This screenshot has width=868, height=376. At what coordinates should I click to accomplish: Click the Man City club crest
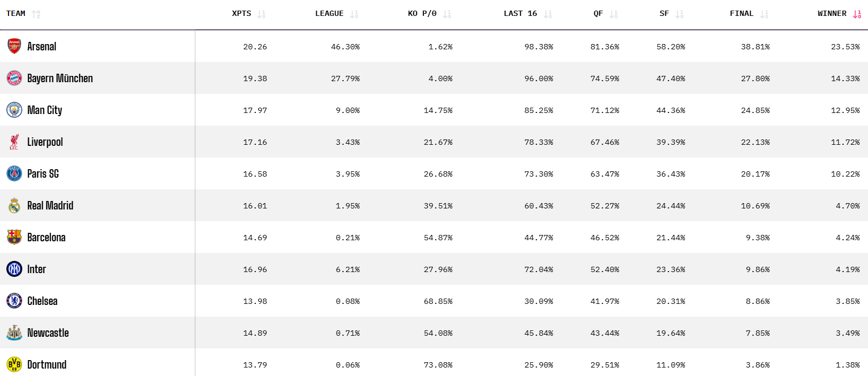click(x=14, y=110)
